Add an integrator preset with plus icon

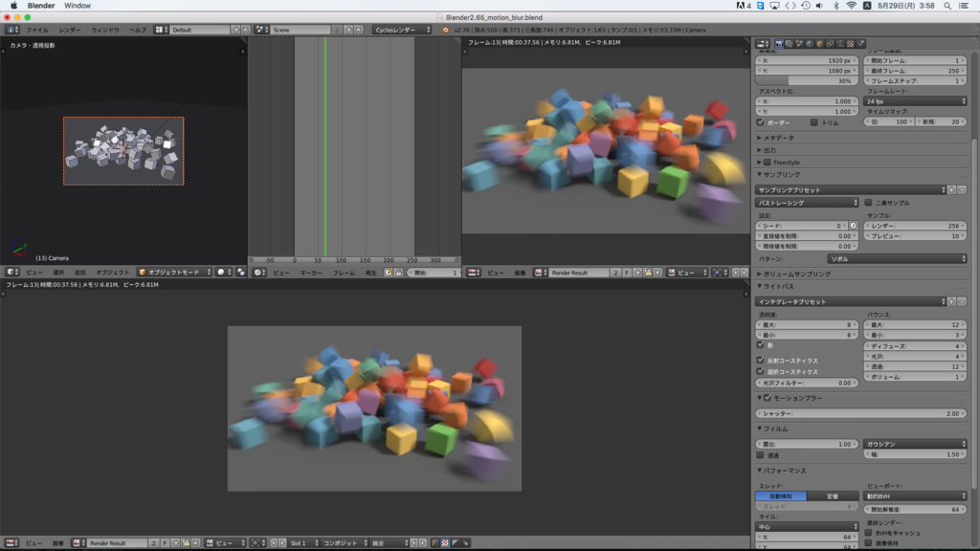pyautogui.click(x=952, y=301)
